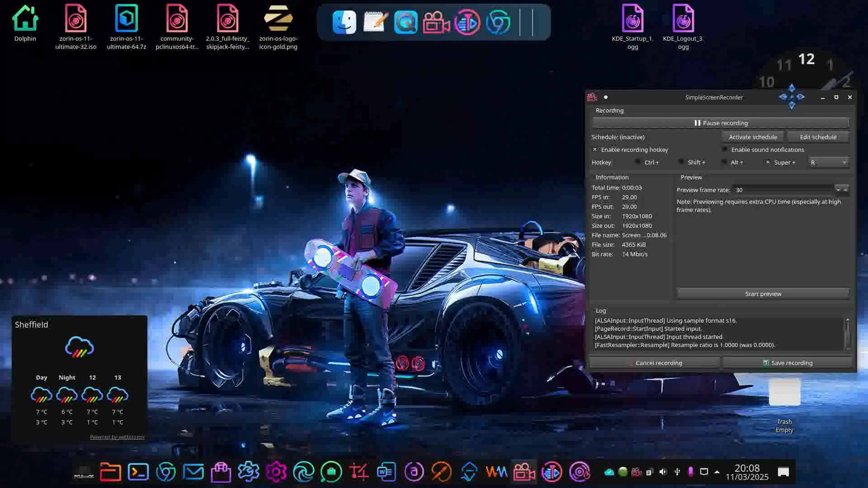Click the cloud icon in system tray

[x=609, y=472]
